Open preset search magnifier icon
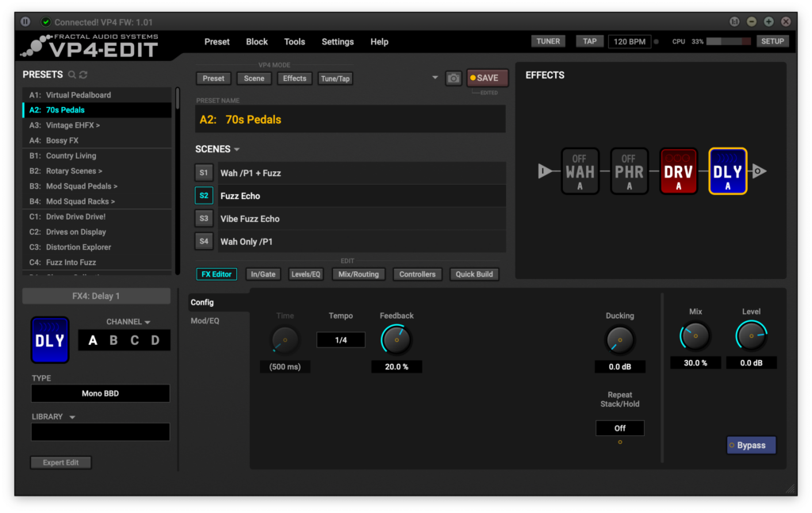812x513 pixels. point(72,75)
